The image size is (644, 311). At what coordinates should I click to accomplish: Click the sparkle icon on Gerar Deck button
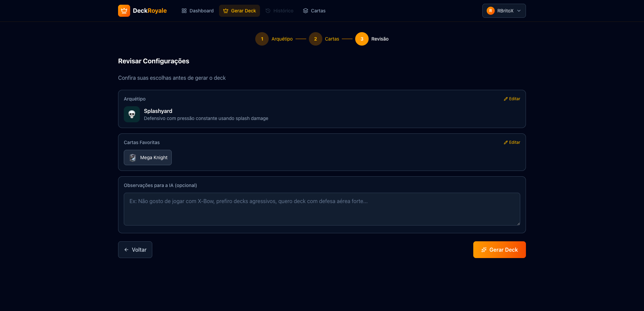(484, 250)
